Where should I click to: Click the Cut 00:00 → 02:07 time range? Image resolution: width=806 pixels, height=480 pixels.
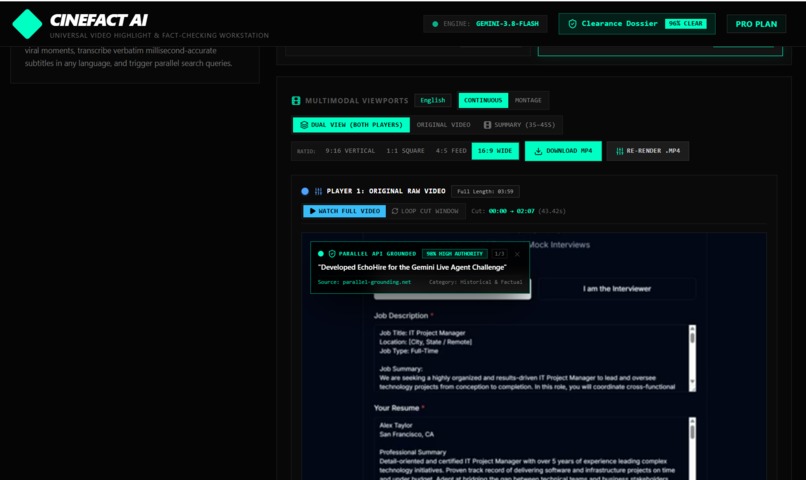(x=511, y=211)
